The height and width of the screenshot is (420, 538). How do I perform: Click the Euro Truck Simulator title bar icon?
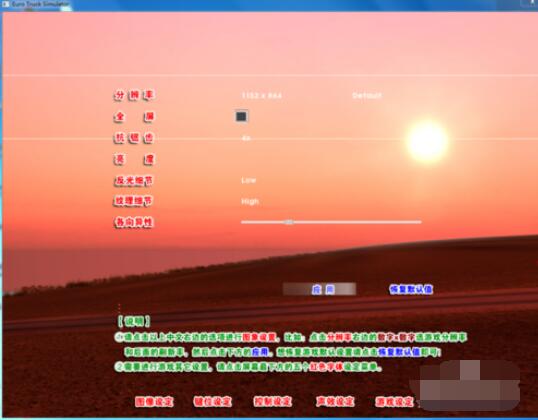point(5,4)
